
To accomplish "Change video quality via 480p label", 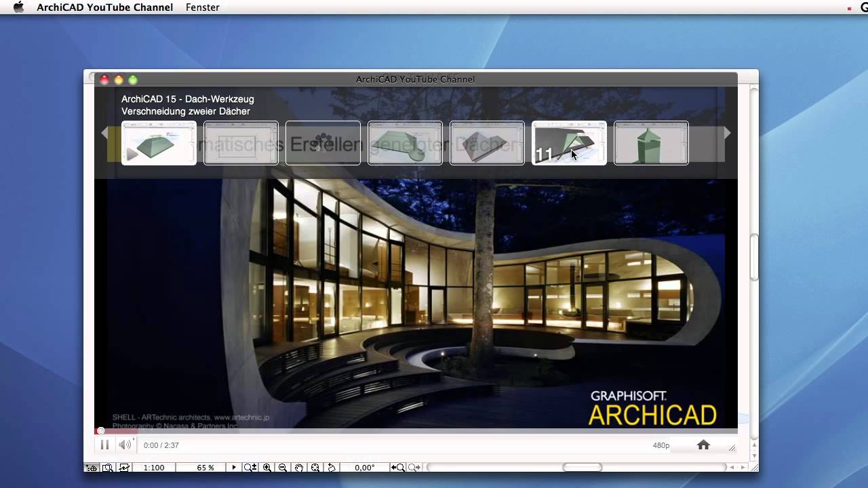I will 661,445.
